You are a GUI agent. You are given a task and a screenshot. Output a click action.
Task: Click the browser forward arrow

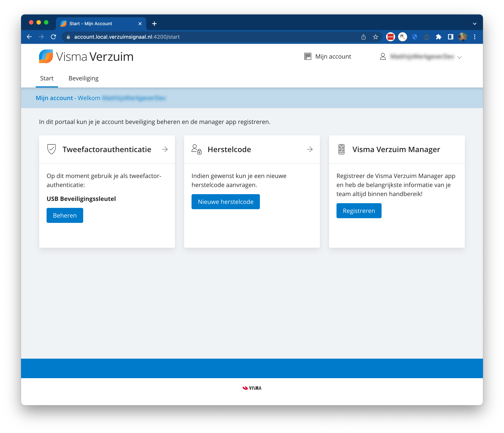pos(41,37)
